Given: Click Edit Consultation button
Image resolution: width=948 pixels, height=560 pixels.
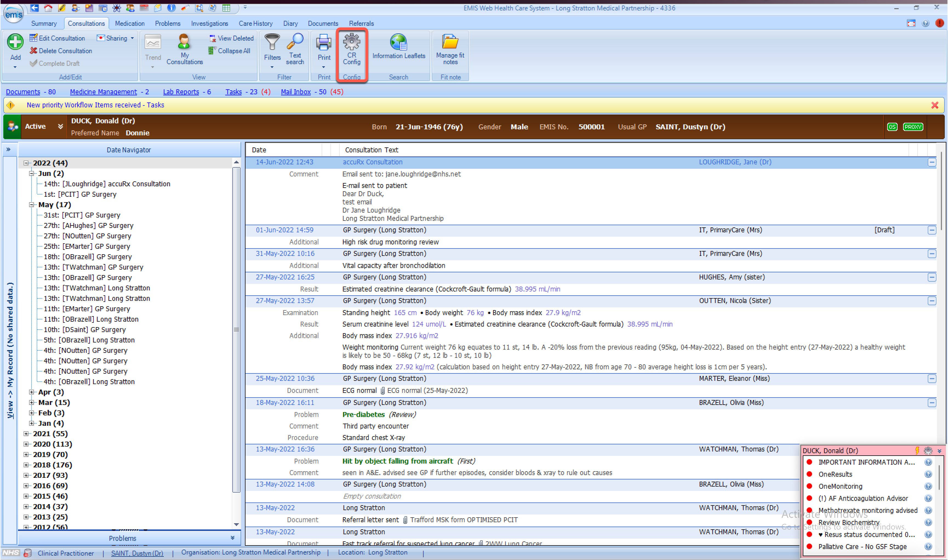Looking at the screenshot, I should pos(57,38).
